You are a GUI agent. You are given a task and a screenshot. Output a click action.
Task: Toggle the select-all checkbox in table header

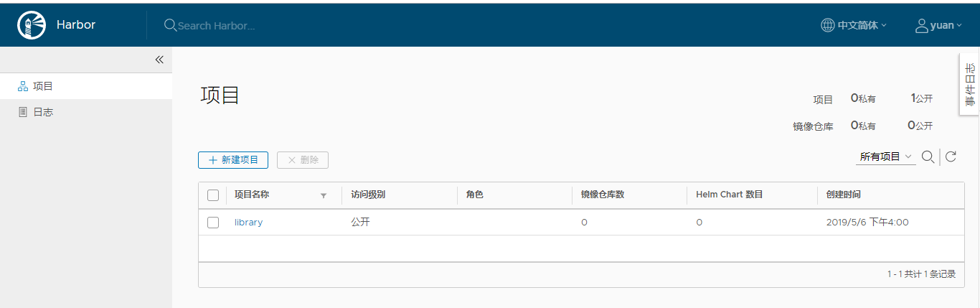(213, 195)
